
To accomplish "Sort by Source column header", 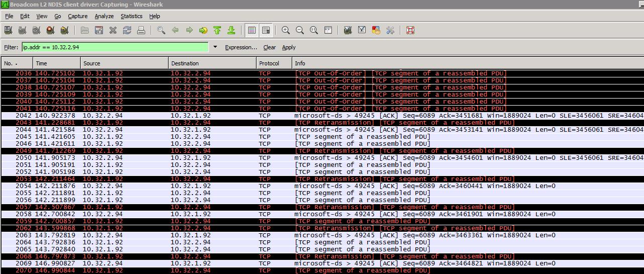I will [125, 63].
